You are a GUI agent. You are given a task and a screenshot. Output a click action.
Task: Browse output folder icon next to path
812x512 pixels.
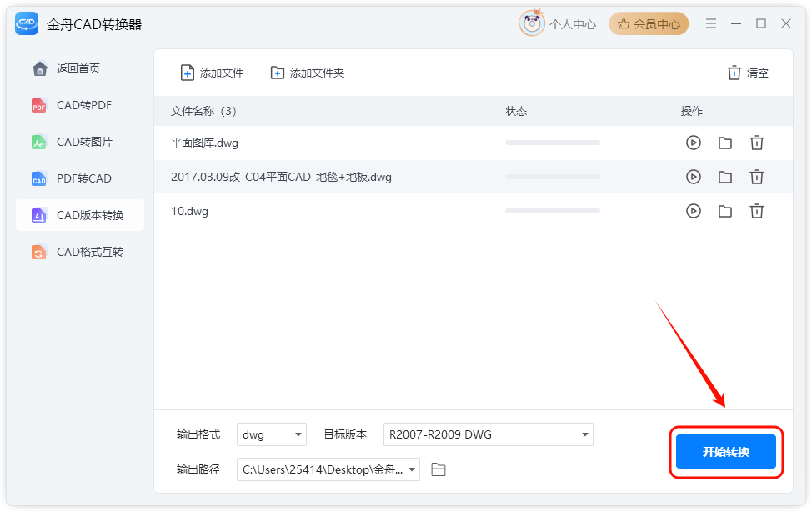click(x=439, y=469)
